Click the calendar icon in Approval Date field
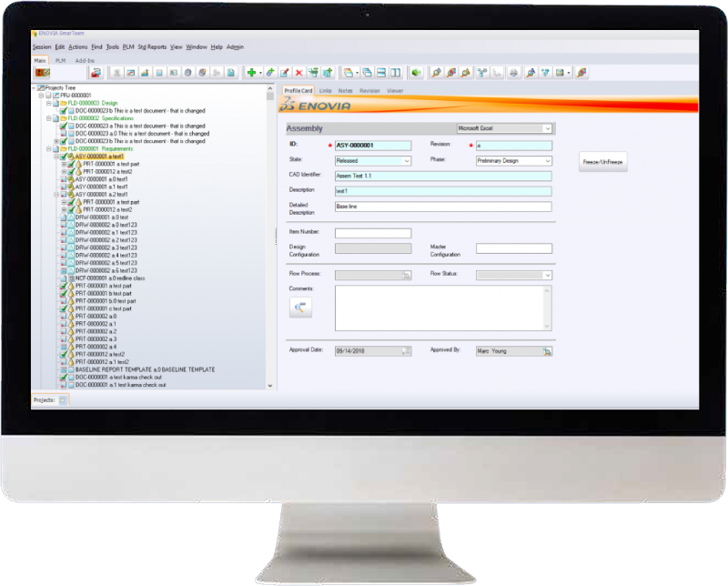This screenshot has height=586, width=728. tap(406, 351)
